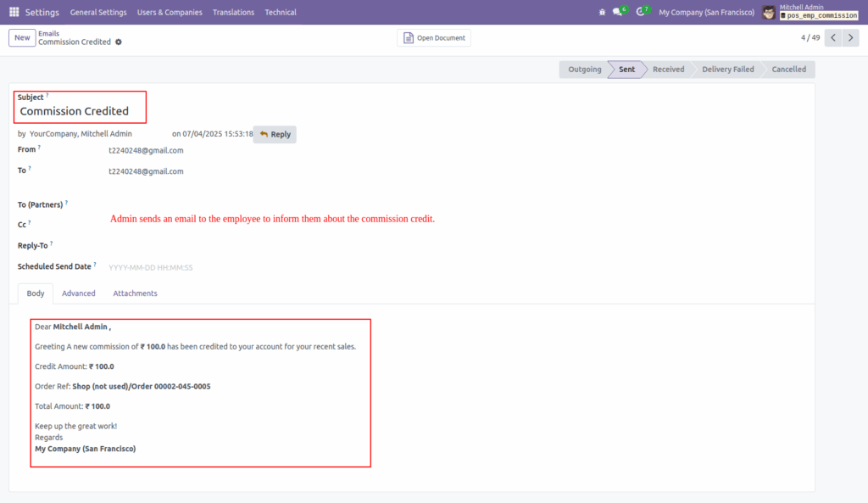Open the apps menu grid icon
The height and width of the screenshot is (503, 868).
click(x=14, y=12)
